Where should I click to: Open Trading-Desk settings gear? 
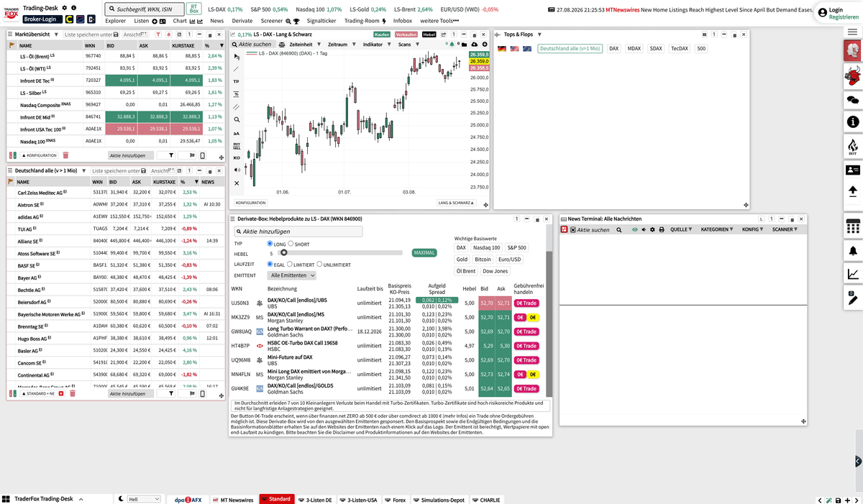[x=65, y=7]
